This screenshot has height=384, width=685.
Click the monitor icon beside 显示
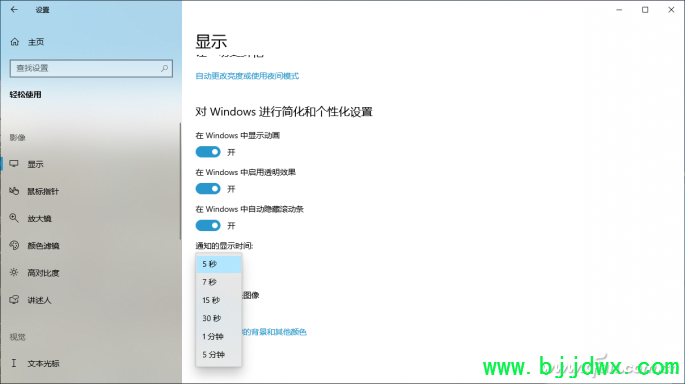14,164
